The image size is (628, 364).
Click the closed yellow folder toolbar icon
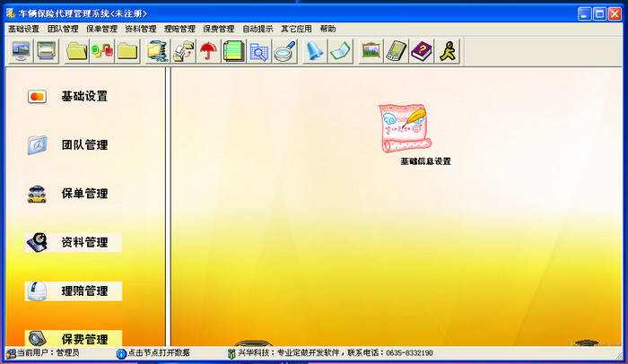(x=127, y=51)
